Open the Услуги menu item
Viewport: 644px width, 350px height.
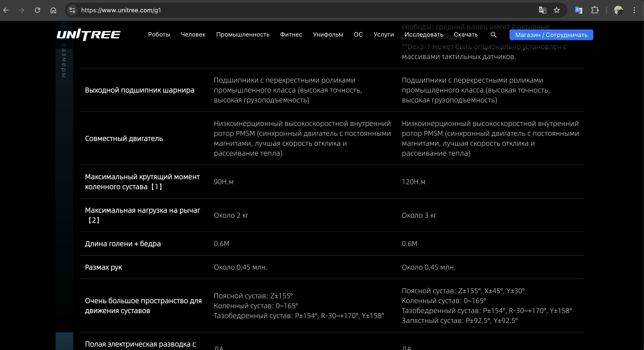383,35
